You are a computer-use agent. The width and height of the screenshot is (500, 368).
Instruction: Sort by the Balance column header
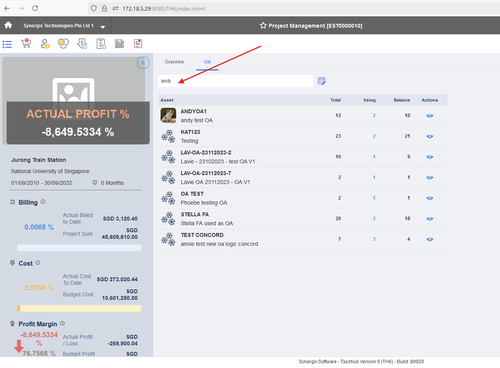[x=402, y=100]
